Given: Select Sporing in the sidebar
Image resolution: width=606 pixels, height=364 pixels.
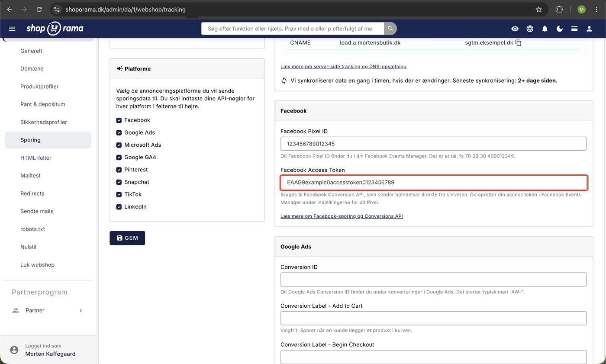Looking at the screenshot, I should click(x=48, y=140).
